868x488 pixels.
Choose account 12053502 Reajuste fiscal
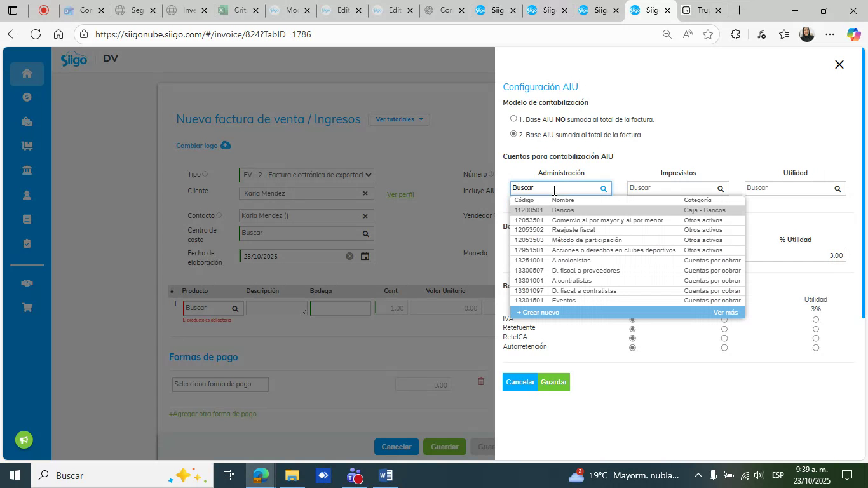click(627, 230)
